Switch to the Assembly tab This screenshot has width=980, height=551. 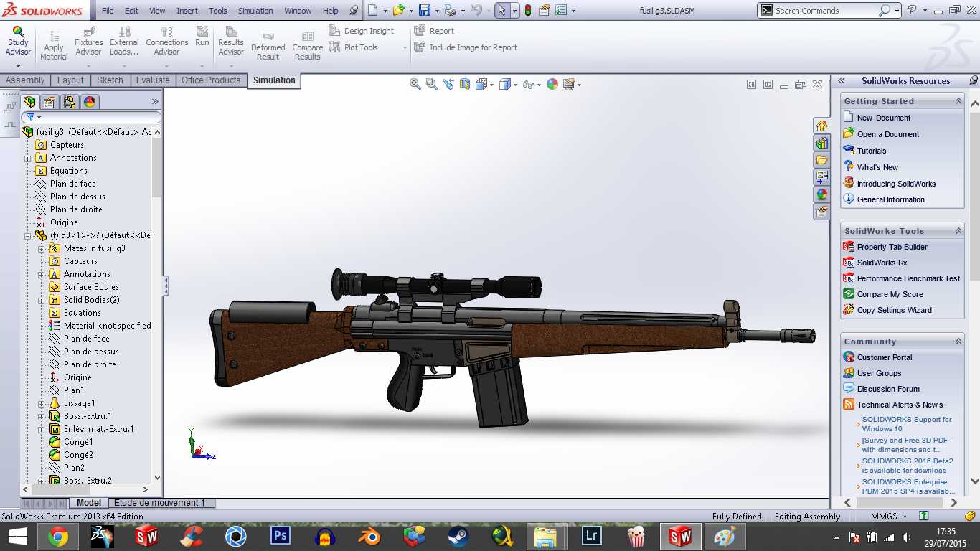pos(25,80)
